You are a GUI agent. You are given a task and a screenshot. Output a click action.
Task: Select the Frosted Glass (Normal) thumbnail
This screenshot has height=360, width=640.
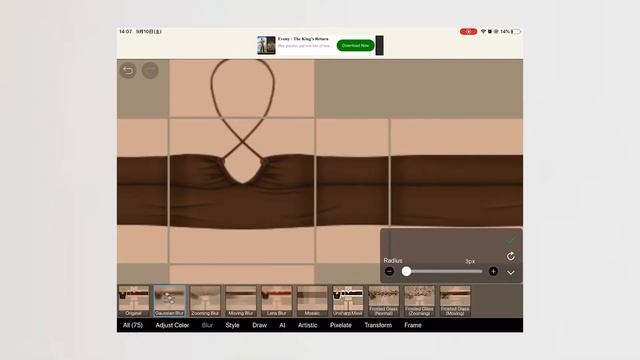[x=384, y=301]
